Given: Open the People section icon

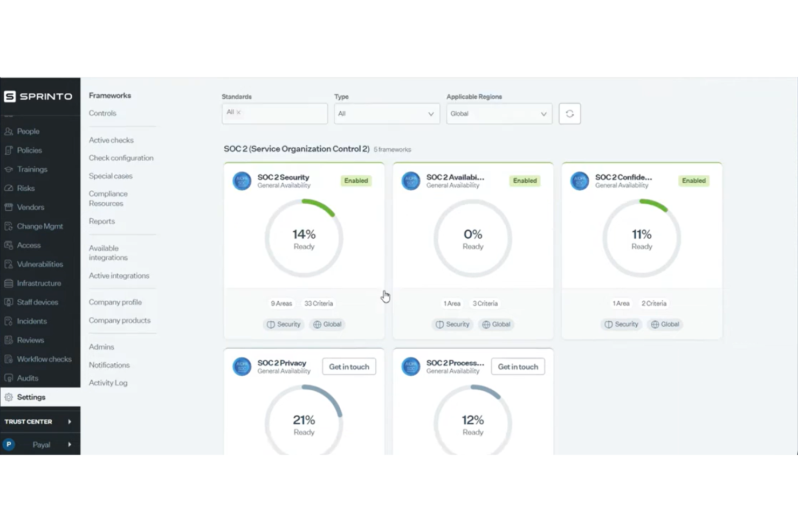Looking at the screenshot, I should pyautogui.click(x=9, y=132).
